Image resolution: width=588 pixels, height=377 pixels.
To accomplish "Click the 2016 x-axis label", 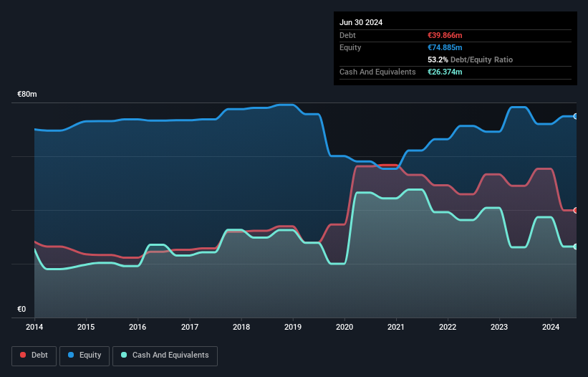I will tap(138, 327).
